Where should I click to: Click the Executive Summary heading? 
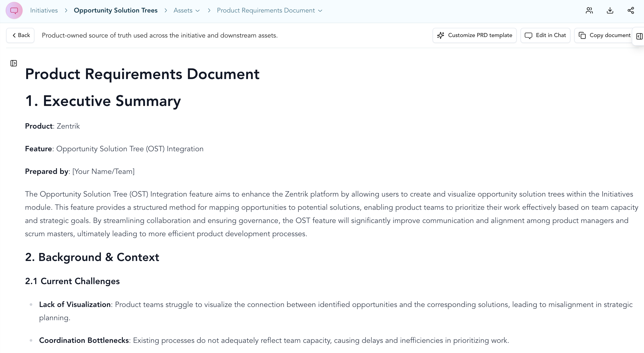(103, 101)
